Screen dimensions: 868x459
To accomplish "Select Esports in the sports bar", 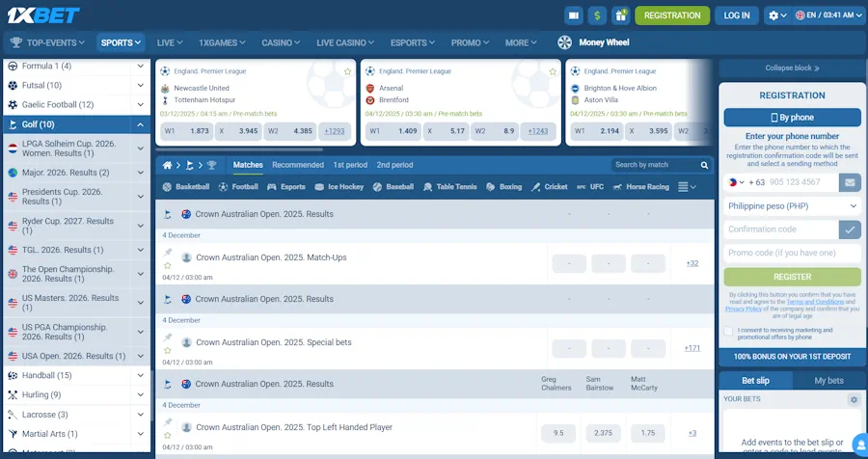I will click(286, 187).
